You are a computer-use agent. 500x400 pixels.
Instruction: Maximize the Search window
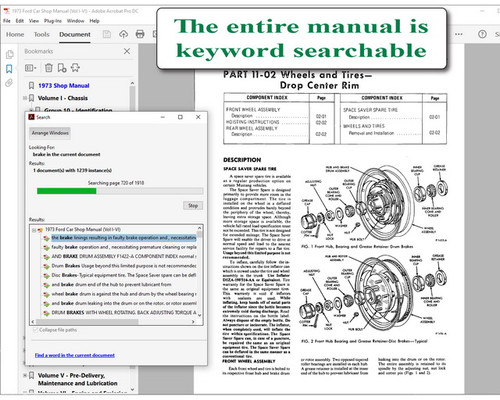point(180,117)
